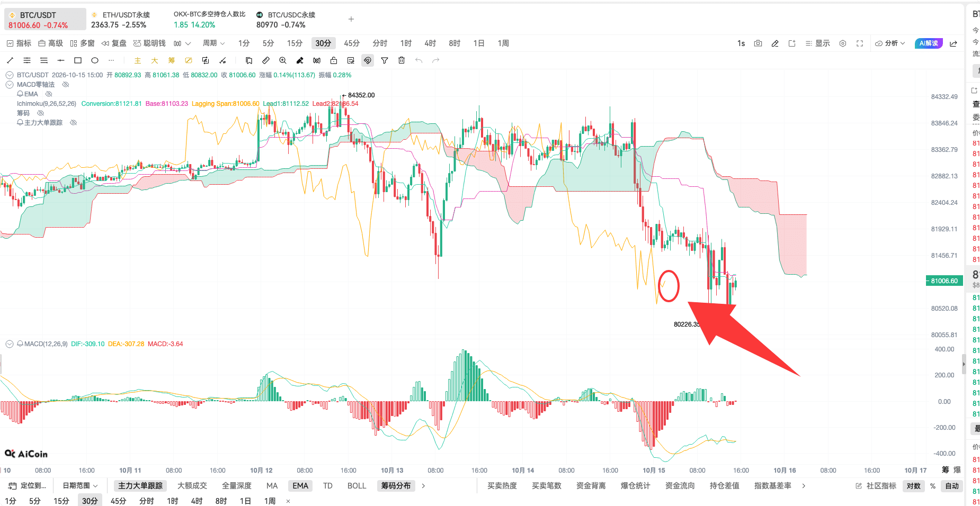Add a new symbol tab with plus

(351, 19)
